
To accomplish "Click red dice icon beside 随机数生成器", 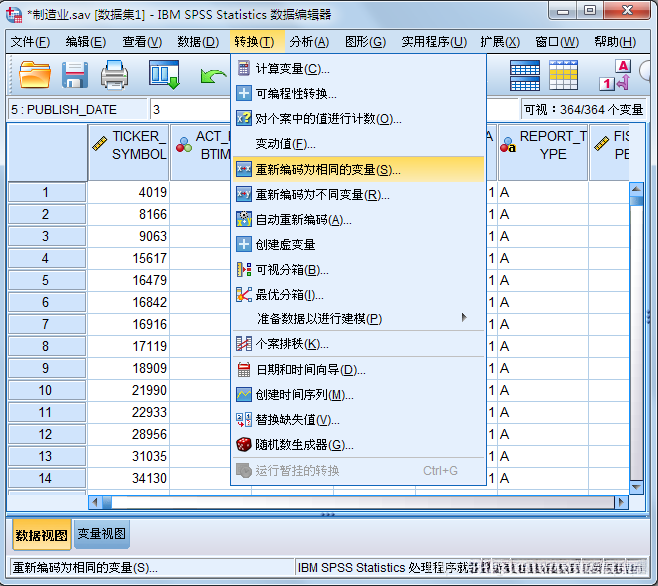I will 244,445.
